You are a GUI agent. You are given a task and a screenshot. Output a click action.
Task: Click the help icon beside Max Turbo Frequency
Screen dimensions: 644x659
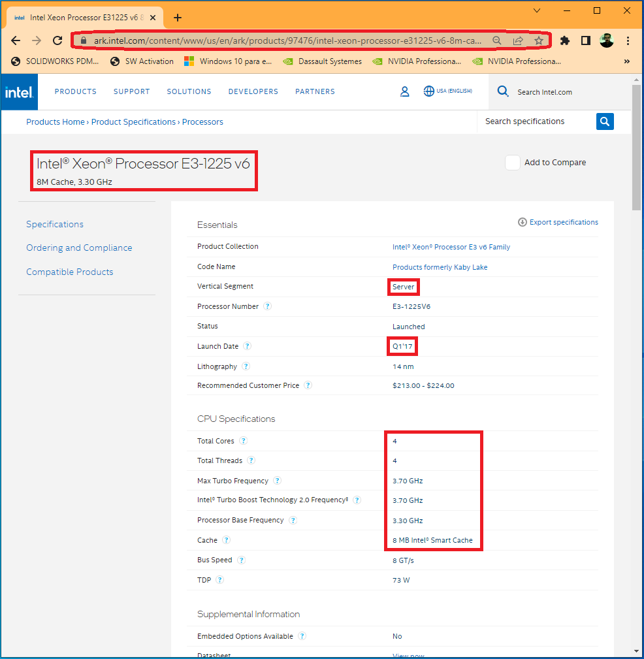coord(277,481)
